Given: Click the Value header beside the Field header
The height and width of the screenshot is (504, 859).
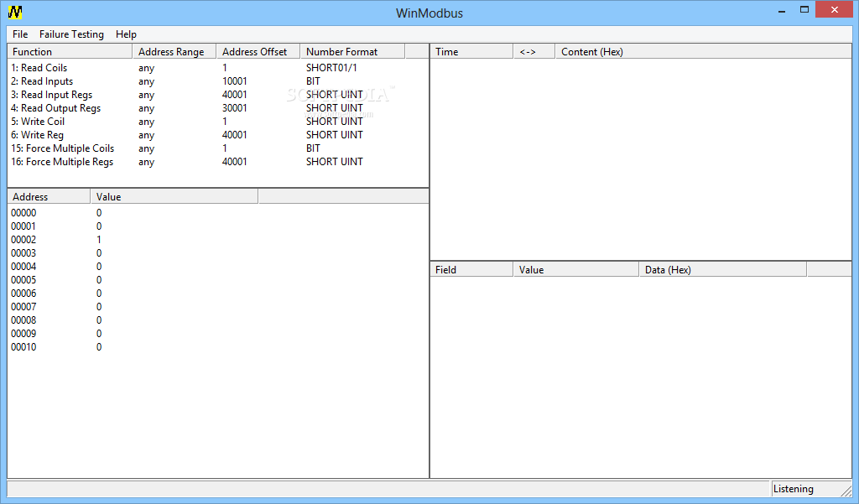Looking at the screenshot, I should 576,269.
